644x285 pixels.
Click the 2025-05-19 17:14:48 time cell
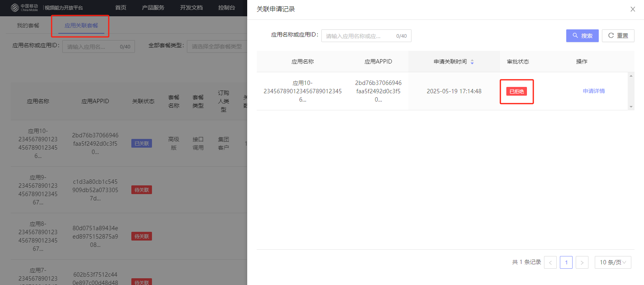(x=454, y=91)
